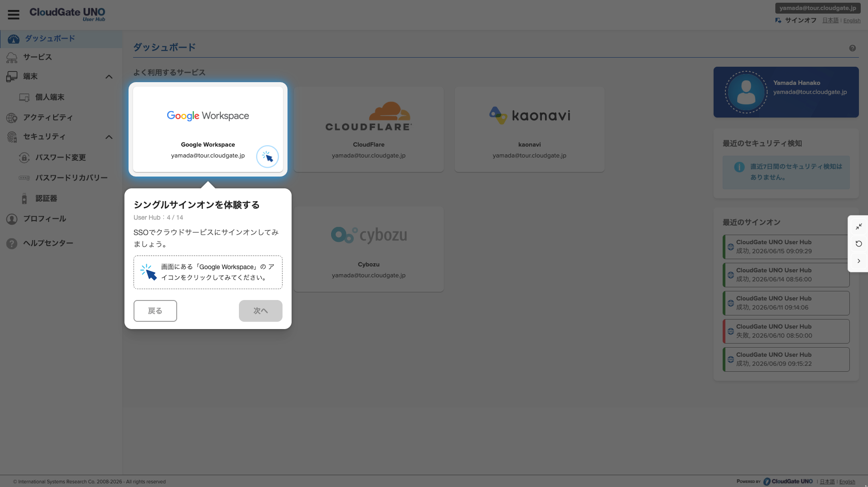Screen dimensions: 868x487
Task: Open the hamburger menu icon
Action: [x=14, y=15]
